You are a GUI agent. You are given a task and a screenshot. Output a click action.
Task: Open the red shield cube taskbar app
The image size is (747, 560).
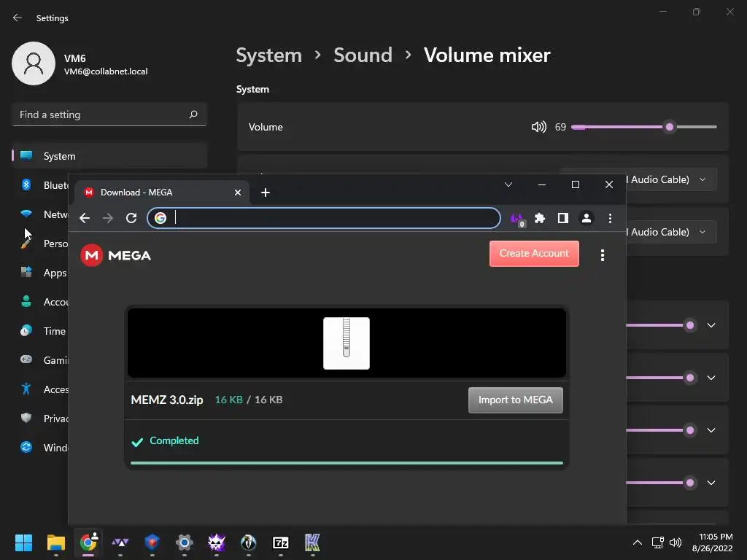click(x=152, y=542)
